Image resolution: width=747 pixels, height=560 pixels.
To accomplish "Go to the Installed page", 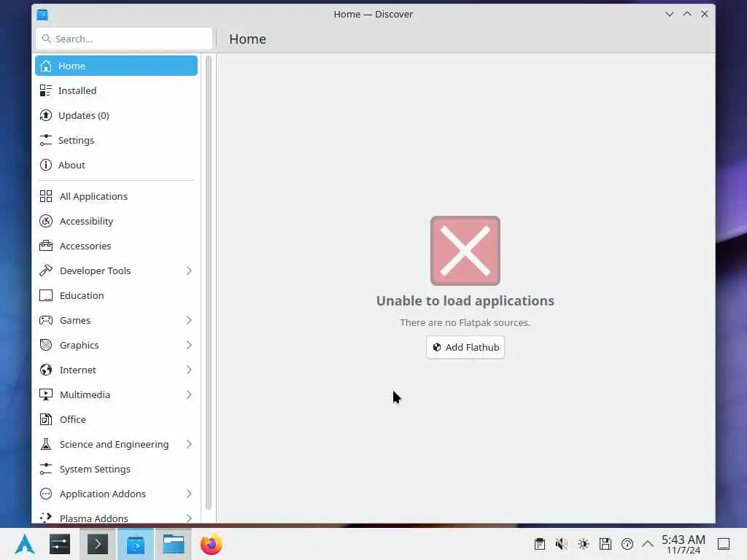I will 116,90.
